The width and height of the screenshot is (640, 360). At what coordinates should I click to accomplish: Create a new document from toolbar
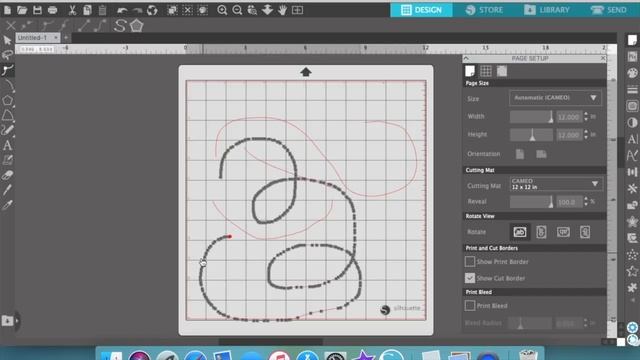(7, 10)
